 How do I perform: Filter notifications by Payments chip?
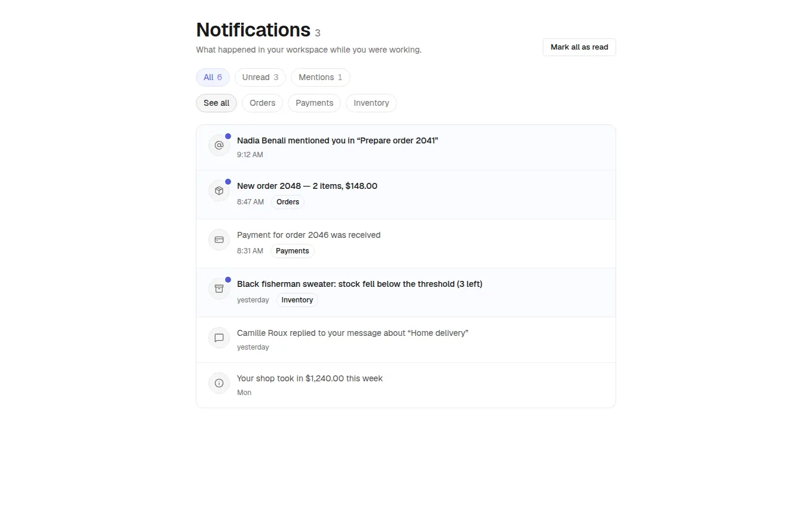pyautogui.click(x=315, y=103)
